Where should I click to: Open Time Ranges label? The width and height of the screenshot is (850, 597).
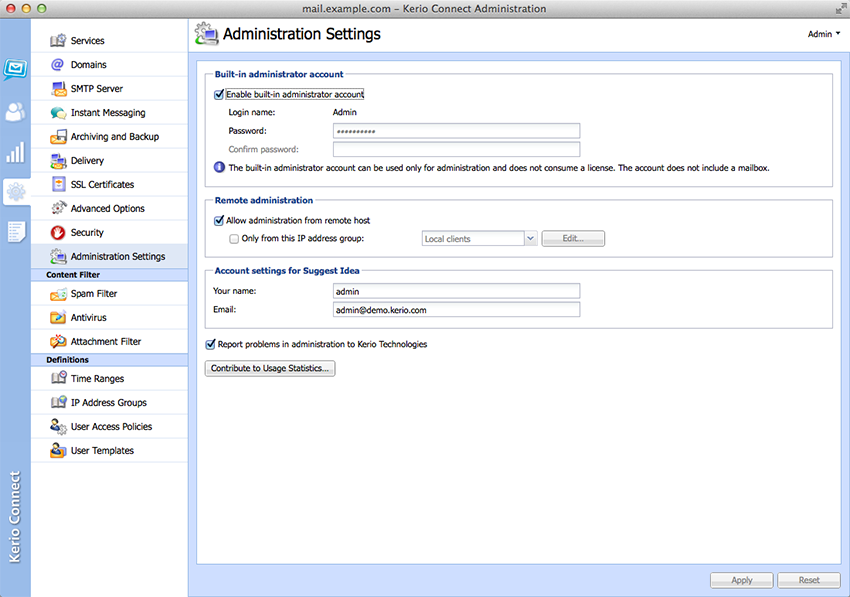(97, 378)
